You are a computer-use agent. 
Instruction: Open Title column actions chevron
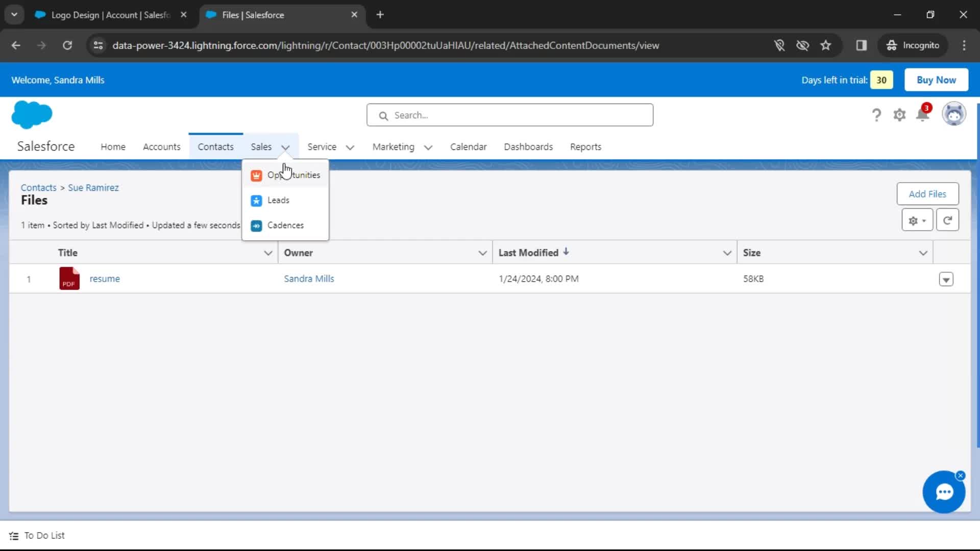pyautogui.click(x=268, y=253)
